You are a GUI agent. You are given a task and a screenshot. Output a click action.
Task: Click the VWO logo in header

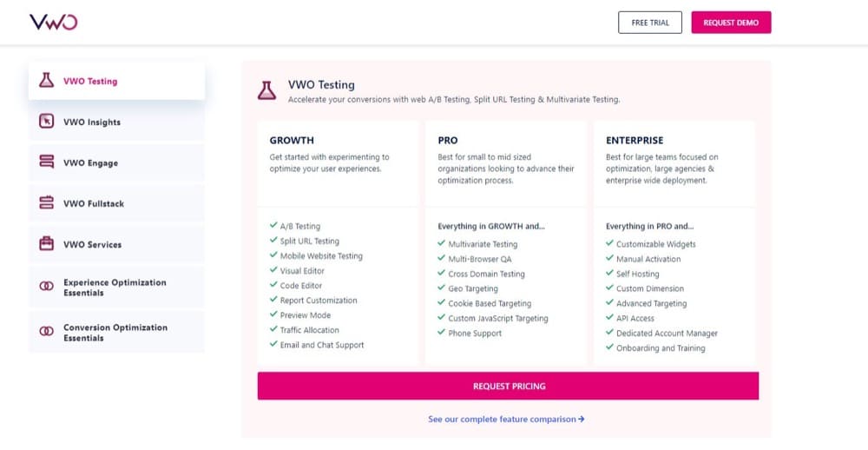click(53, 23)
